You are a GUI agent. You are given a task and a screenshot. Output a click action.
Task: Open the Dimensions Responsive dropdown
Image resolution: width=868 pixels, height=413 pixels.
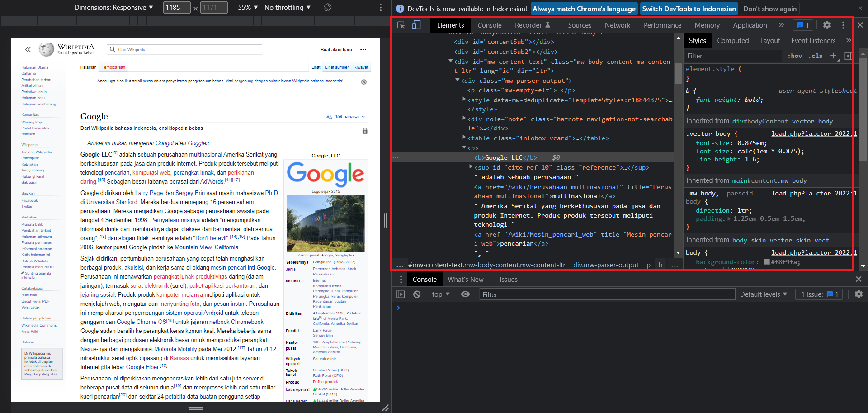(114, 8)
